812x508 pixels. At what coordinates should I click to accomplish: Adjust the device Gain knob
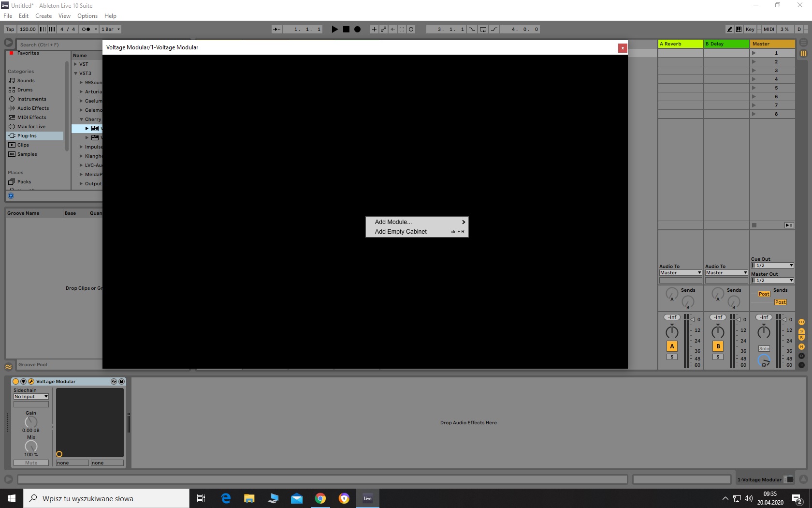[31, 422]
